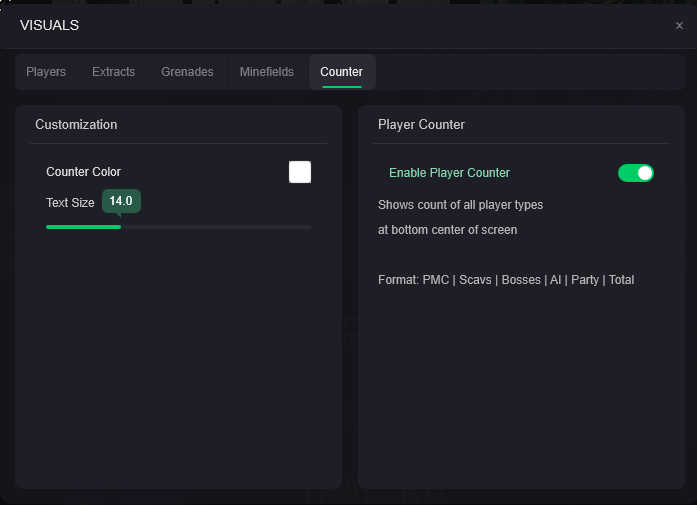
Task: Click the Counter Color label
Action: (x=83, y=172)
